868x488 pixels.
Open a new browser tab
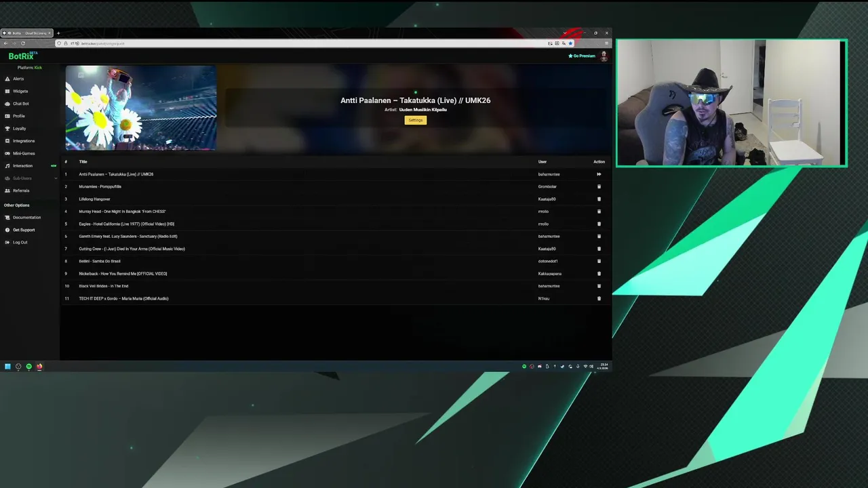[x=58, y=33]
